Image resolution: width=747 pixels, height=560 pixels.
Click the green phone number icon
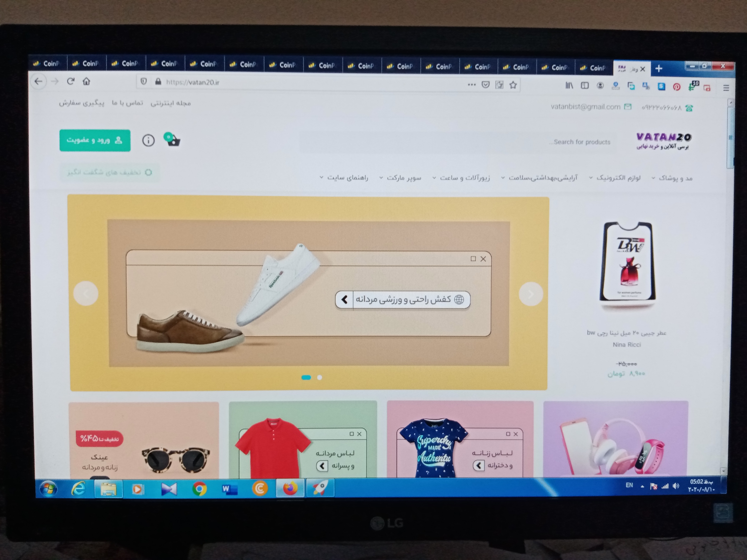coord(689,108)
